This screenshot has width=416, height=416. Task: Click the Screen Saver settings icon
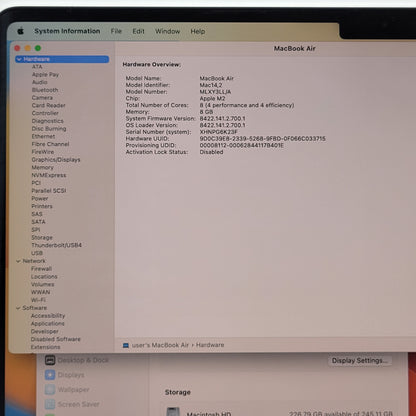(50, 404)
